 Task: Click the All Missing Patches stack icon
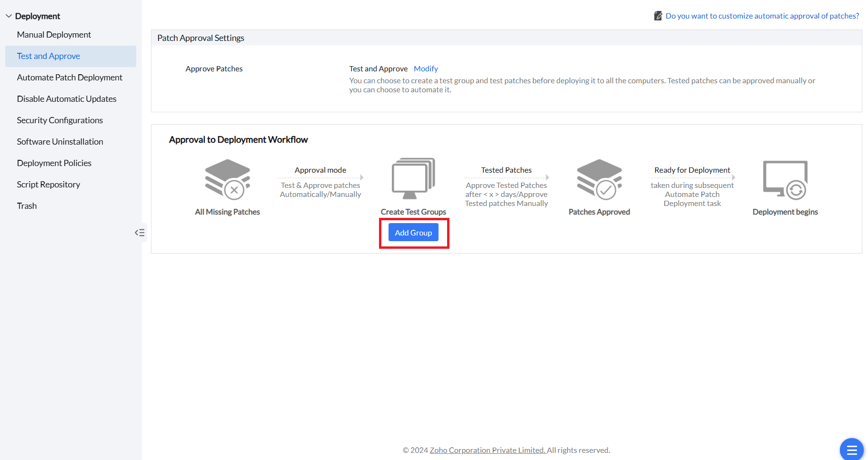coord(227,180)
